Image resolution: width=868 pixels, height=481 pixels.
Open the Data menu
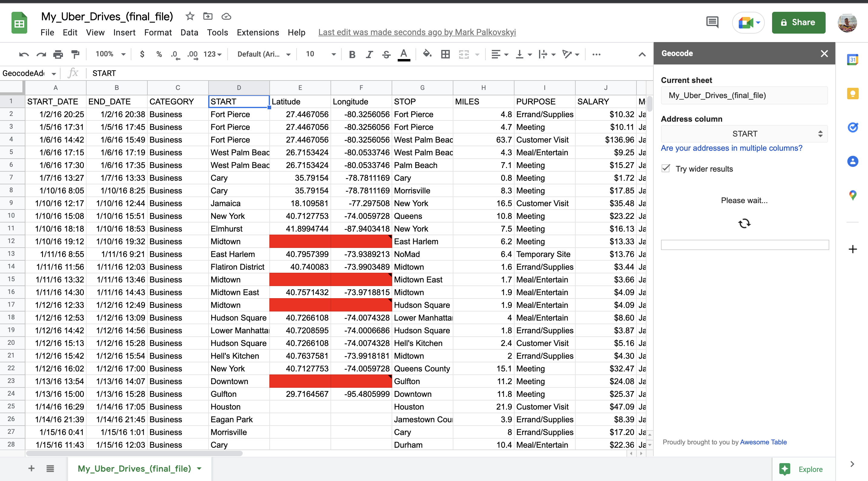pyautogui.click(x=189, y=32)
